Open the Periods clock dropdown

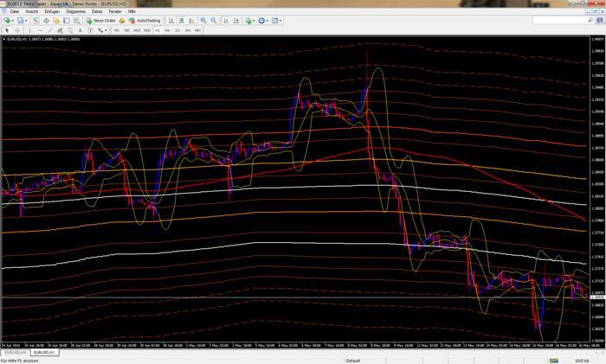263,21
